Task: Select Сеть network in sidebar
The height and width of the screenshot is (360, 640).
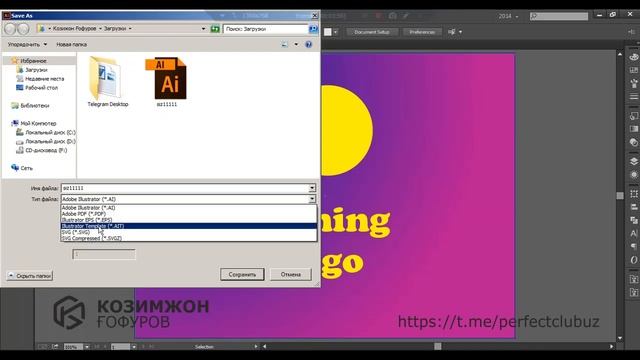Action: 27,168
